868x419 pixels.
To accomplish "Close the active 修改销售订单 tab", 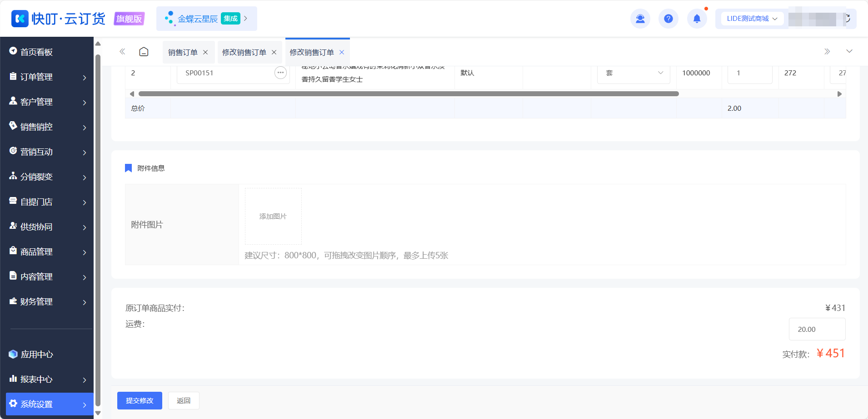I will pos(342,52).
